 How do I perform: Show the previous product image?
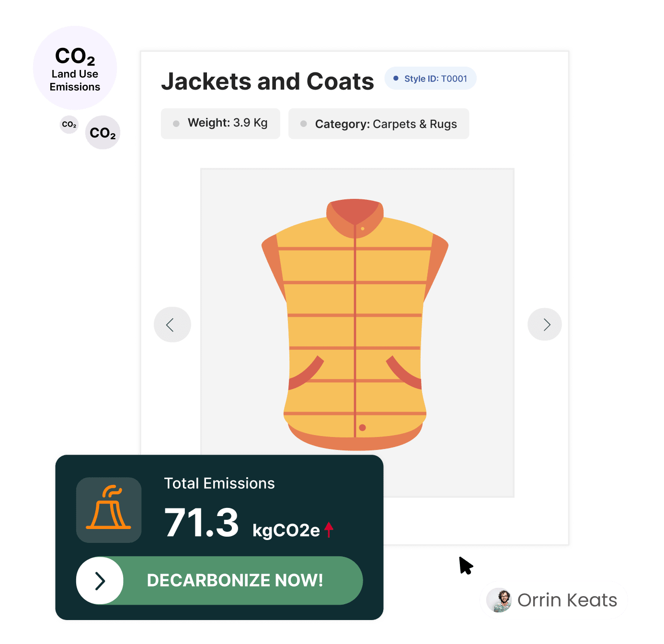(x=172, y=324)
